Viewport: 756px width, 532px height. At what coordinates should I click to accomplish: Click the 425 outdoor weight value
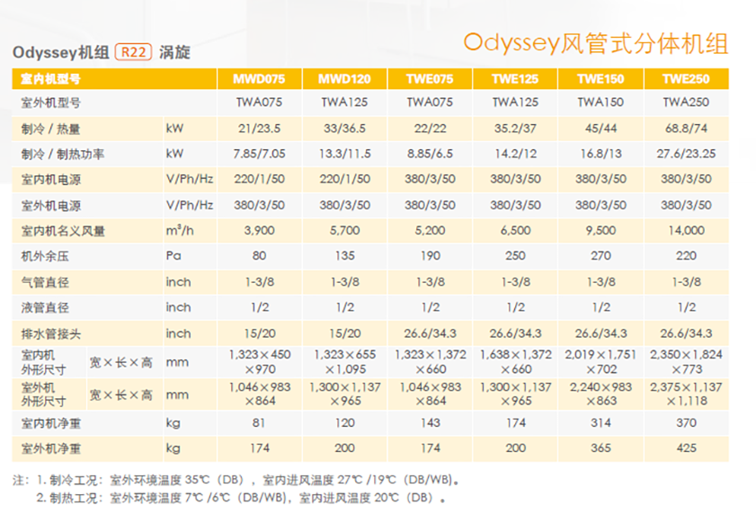686,447
